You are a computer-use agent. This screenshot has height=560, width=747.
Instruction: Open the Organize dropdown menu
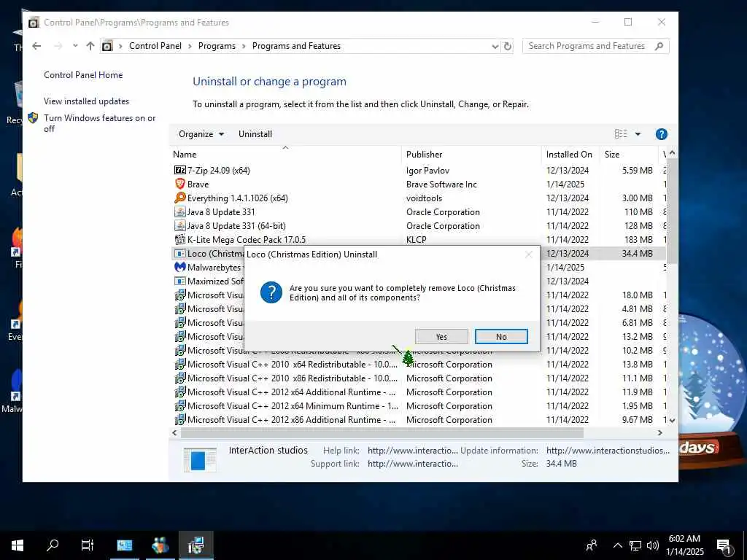coord(201,134)
